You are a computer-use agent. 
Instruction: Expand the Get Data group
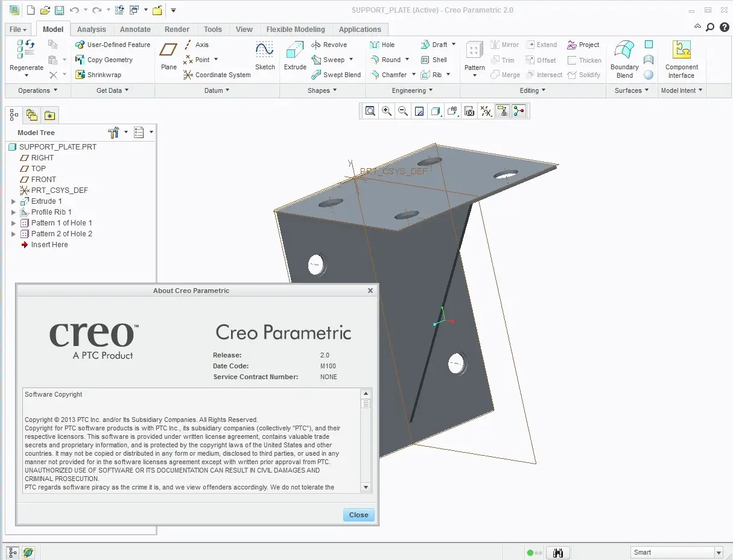pos(113,90)
